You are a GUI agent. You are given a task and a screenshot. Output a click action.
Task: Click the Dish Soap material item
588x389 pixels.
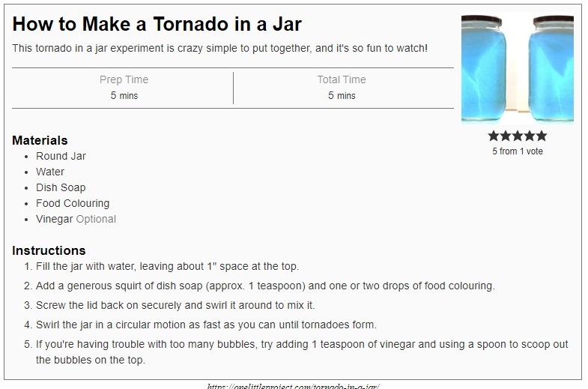(61, 187)
